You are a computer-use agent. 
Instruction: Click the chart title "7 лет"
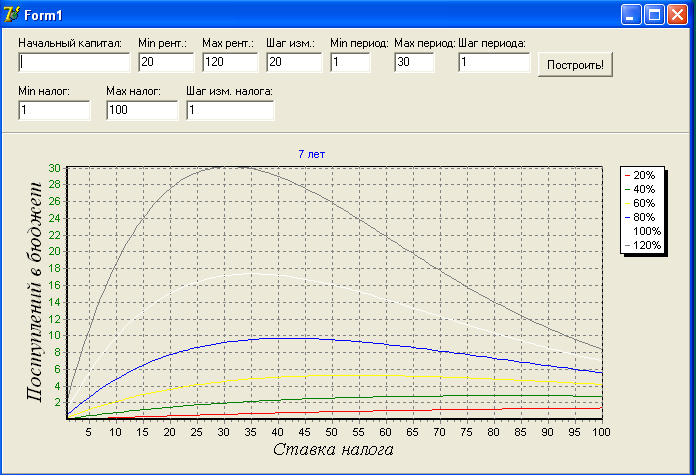311,154
